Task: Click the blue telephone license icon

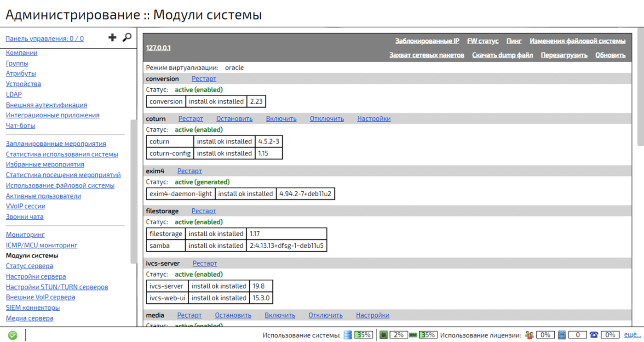Action: 594,335
